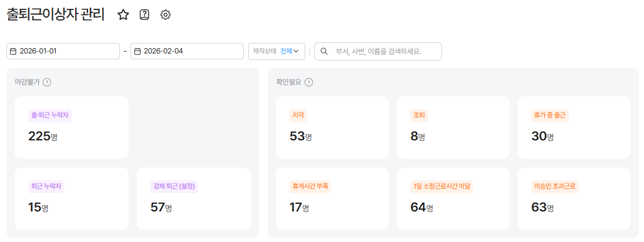Screen dimensions: 644x242
Task: Expand the 재직상태 dropdown
Action: pyautogui.click(x=277, y=51)
